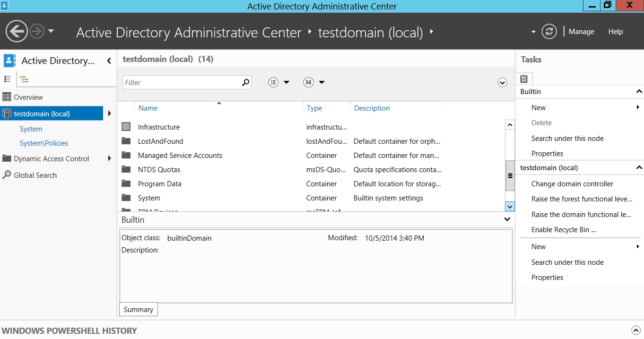Expand the Windows PowerShell History panel
This screenshot has height=339, width=644.
tap(635, 330)
